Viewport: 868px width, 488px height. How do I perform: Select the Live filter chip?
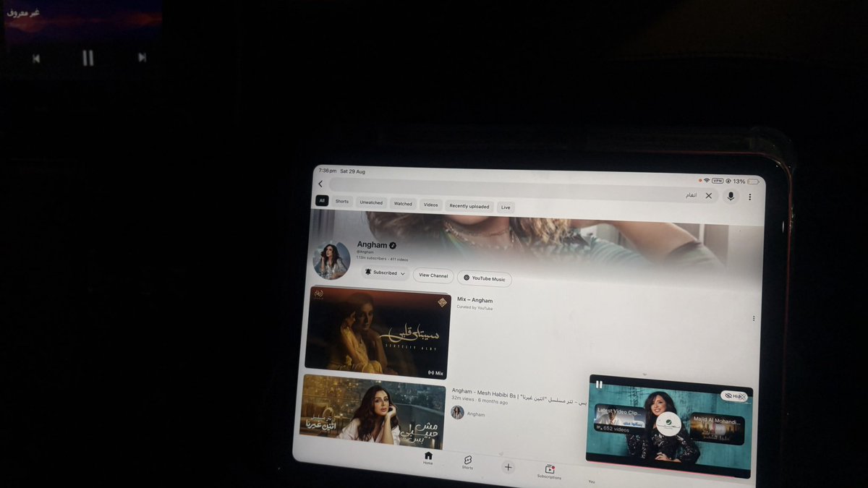point(506,207)
